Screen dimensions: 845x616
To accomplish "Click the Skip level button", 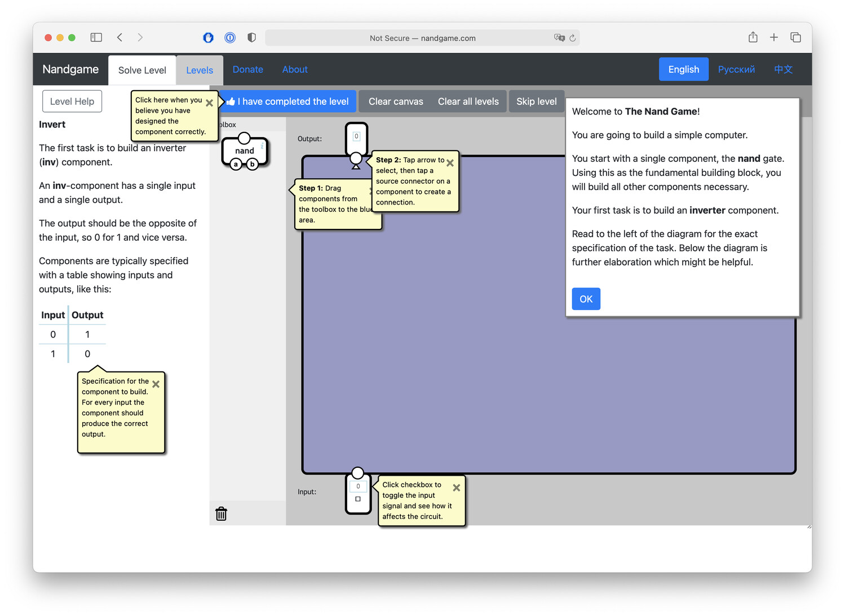I will point(536,101).
